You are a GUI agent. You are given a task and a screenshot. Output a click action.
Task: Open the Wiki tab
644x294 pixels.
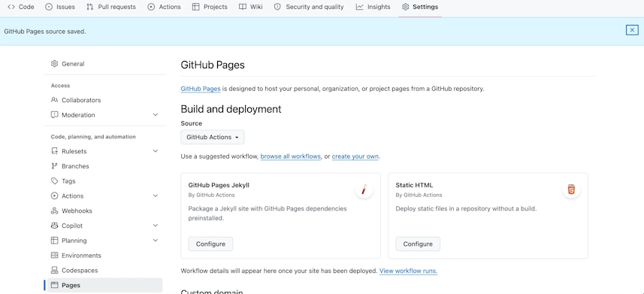coord(250,7)
